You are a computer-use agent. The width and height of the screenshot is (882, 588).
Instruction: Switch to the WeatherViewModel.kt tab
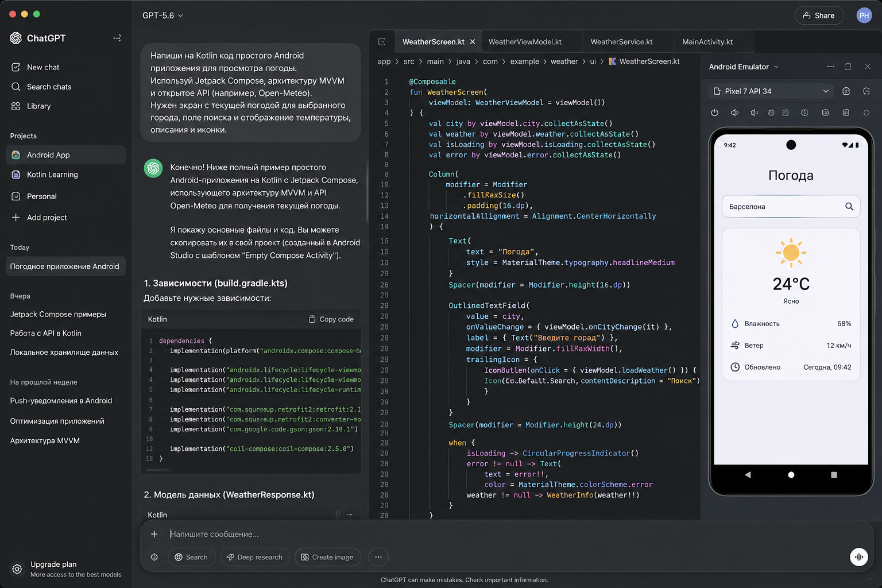click(x=525, y=42)
